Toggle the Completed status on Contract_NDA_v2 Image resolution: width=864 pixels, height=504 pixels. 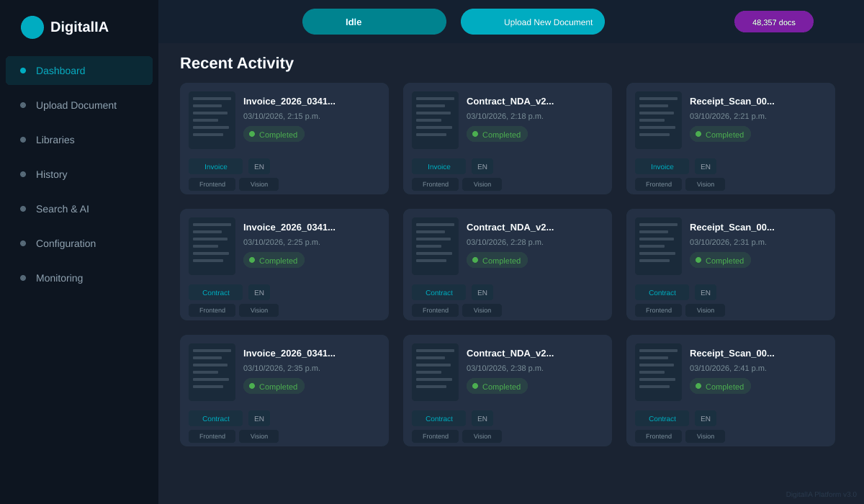pyautogui.click(x=497, y=134)
